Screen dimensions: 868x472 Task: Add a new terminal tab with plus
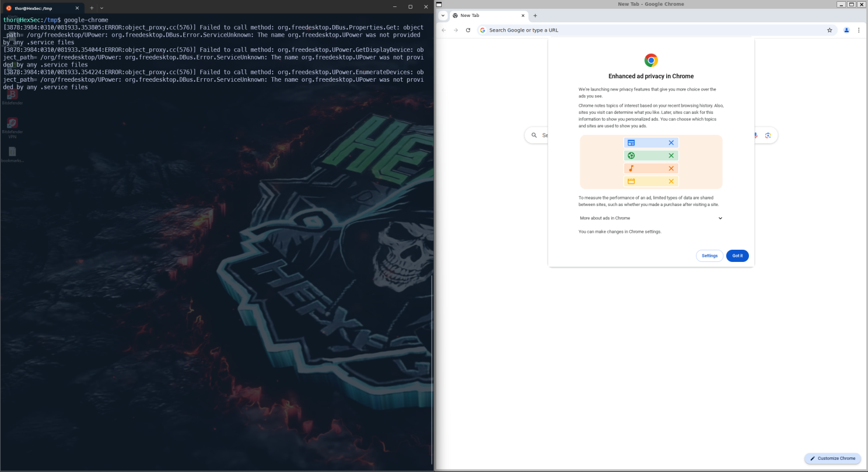92,8
